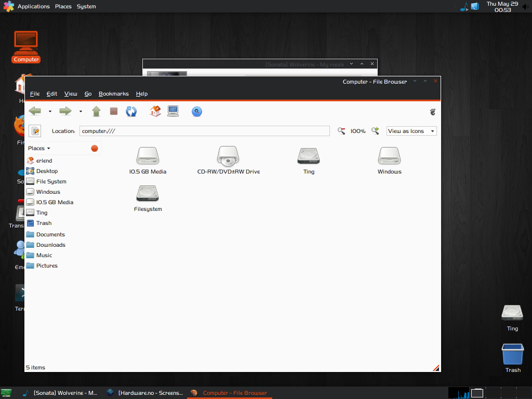
Task: Go up one folder level
Action: 96,111
